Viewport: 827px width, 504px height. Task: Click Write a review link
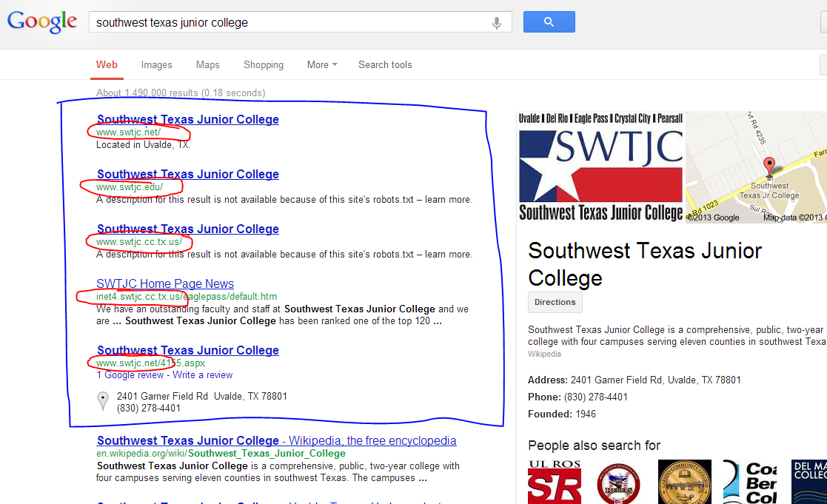(203, 374)
